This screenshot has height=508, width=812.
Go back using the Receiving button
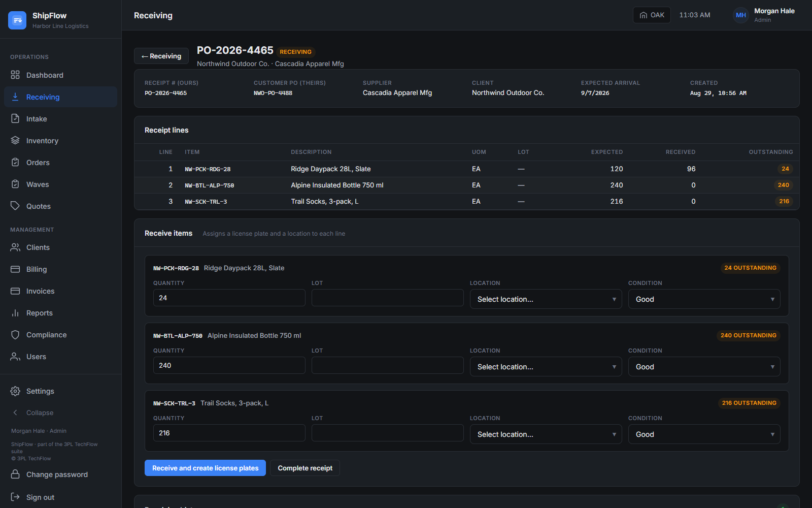161,56
